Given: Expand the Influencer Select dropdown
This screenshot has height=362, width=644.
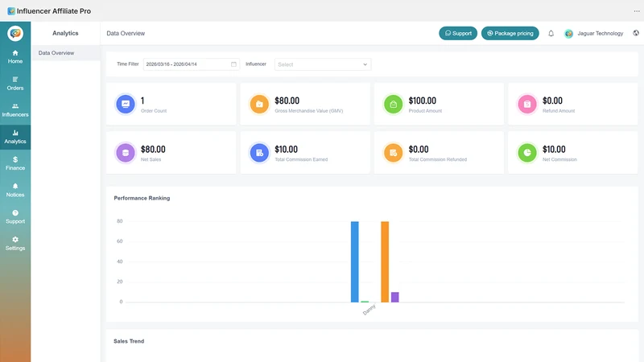Looking at the screenshot, I should point(323,64).
